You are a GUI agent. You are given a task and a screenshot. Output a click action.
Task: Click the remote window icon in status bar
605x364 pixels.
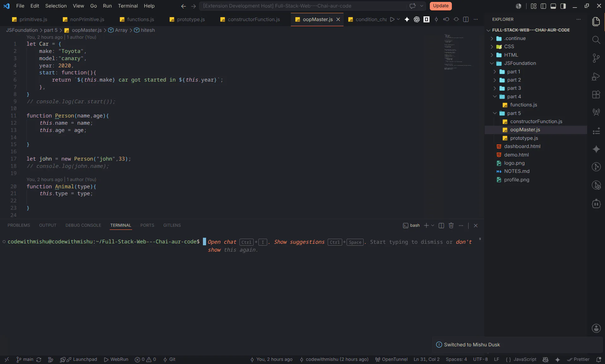coord(7,360)
